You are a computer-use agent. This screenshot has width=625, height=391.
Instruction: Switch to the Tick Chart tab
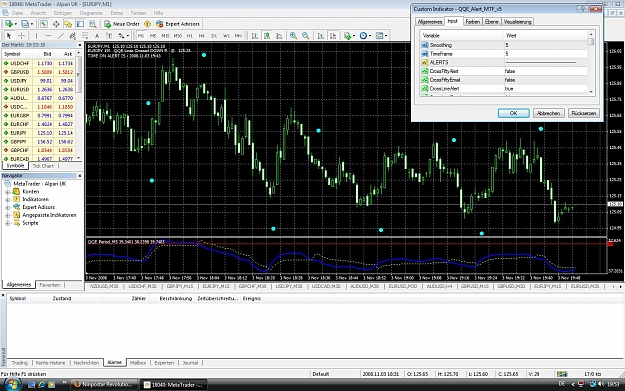pos(43,166)
